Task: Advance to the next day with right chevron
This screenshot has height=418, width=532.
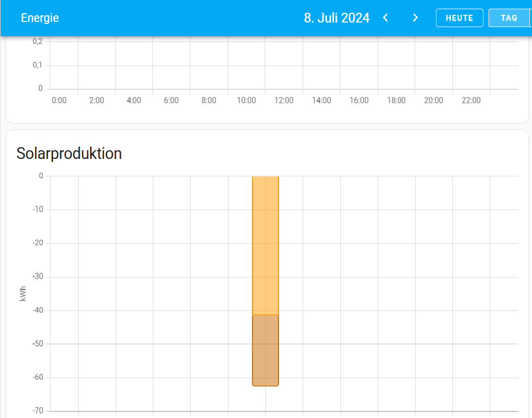Action: (415, 18)
